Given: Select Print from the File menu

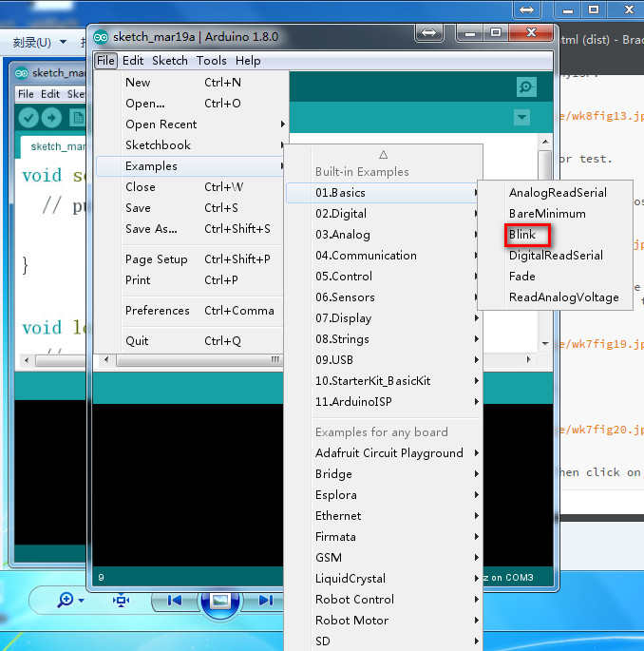Looking at the screenshot, I should coord(192,279).
